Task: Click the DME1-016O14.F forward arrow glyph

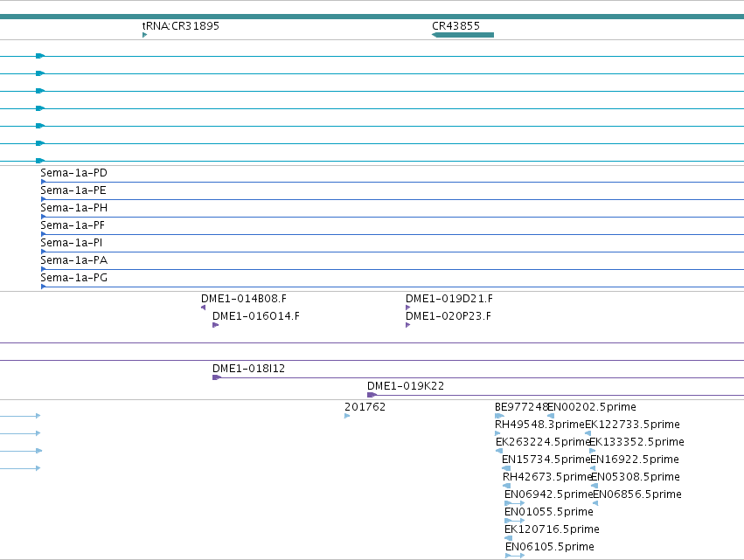Action: 215,325
